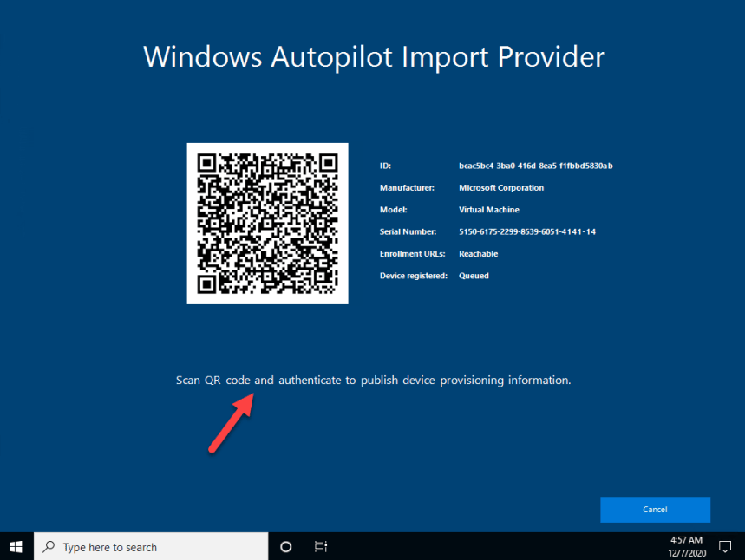This screenshot has height=560, width=745.
Task: Open the Windows Start menu
Action: click(x=16, y=547)
